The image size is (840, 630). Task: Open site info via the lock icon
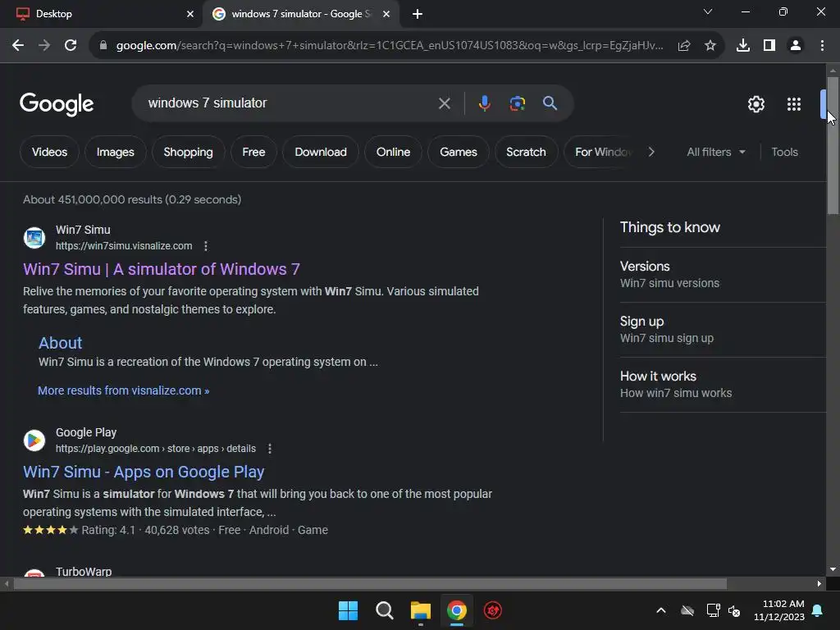tap(103, 46)
